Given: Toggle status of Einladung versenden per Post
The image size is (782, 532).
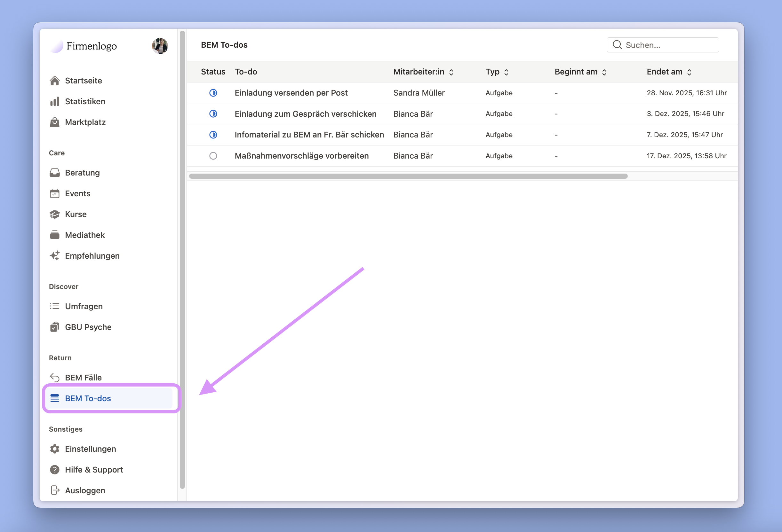Looking at the screenshot, I should pos(213,93).
